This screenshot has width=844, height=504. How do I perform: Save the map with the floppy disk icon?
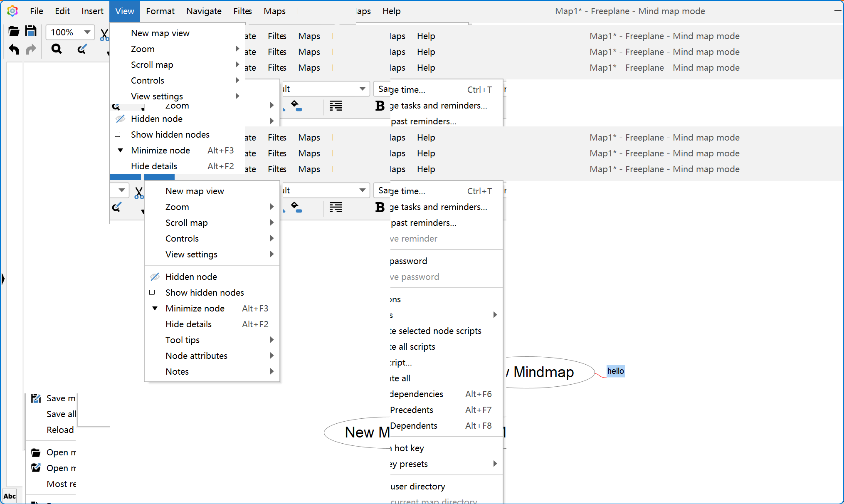coord(31,31)
